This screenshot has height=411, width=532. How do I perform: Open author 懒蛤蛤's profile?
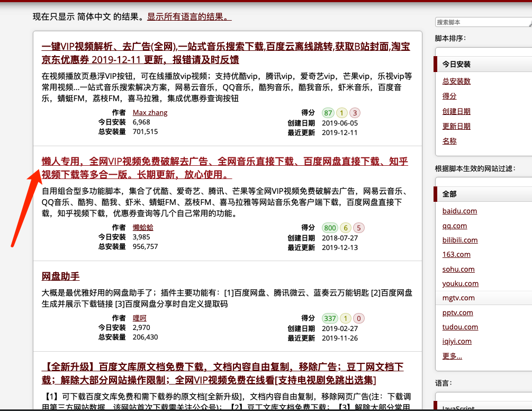click(143, 227)
